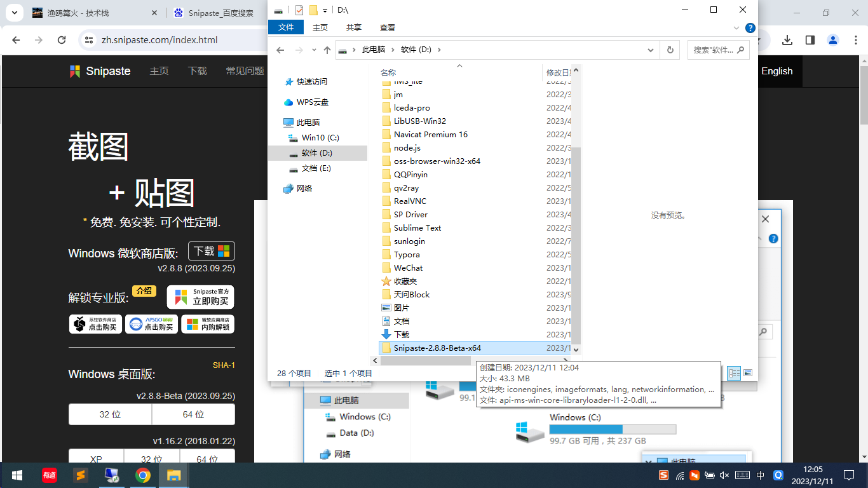Screen dimensions: 868x488
Task: Click 下载 in Snipaste site navigation
Action: pyautogui.click(x=198, y=71)
